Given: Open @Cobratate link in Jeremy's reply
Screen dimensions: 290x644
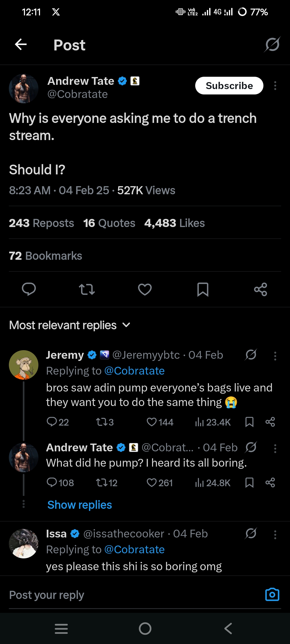Looking at the screenshot, I should [134, 371].
